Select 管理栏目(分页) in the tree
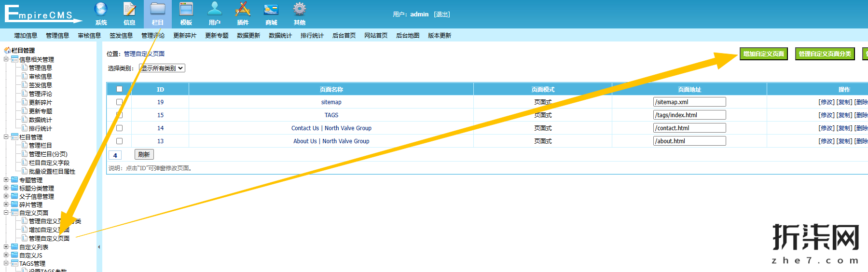This screenshot has width=868, height=272. tap(48, 154)
